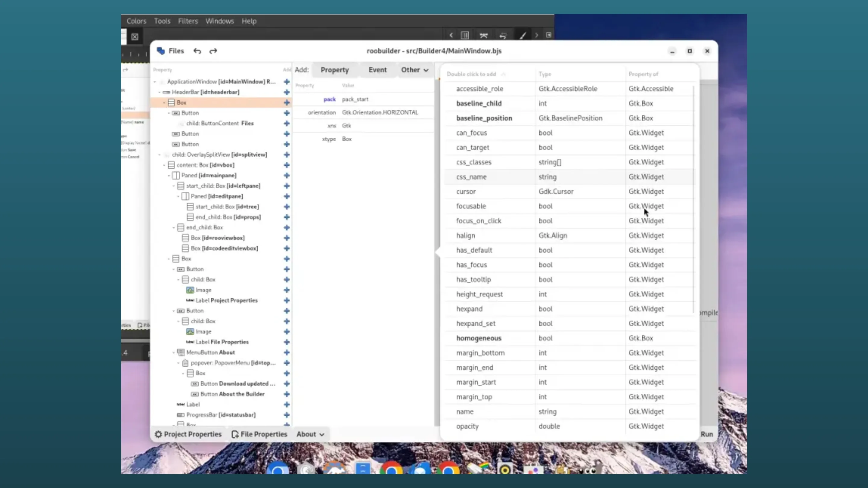This screenshot has width=868, height=488.
Task: Select the homogeneous property row
Action: (x=569, y=338)
